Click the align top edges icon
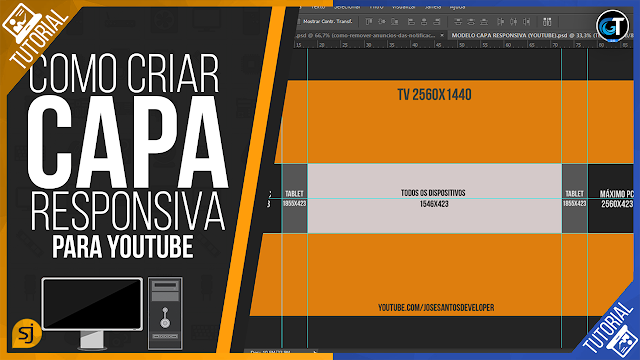 pyautogui.click(x=369, y=22)
